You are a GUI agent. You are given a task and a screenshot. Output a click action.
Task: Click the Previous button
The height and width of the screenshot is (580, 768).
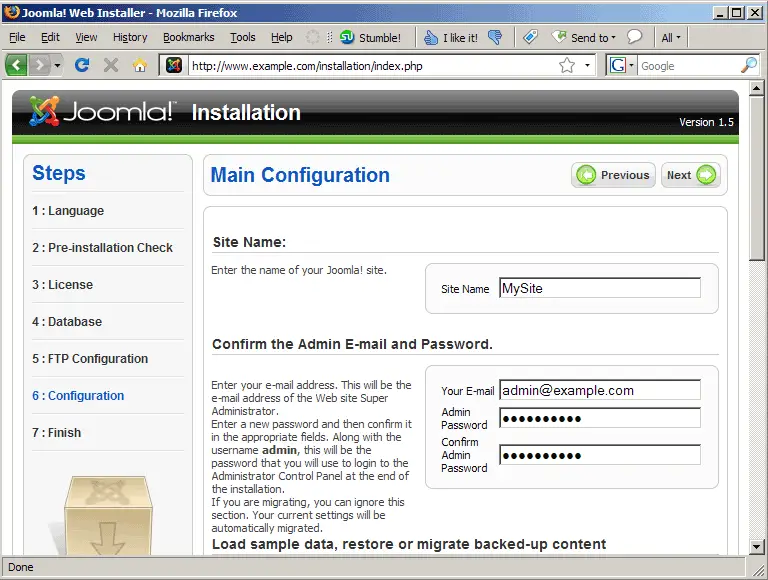(x=613, y=175)
